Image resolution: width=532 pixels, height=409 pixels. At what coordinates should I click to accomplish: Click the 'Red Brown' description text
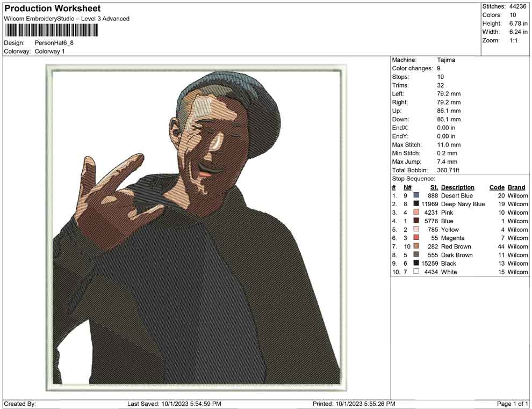coord(456,246)
